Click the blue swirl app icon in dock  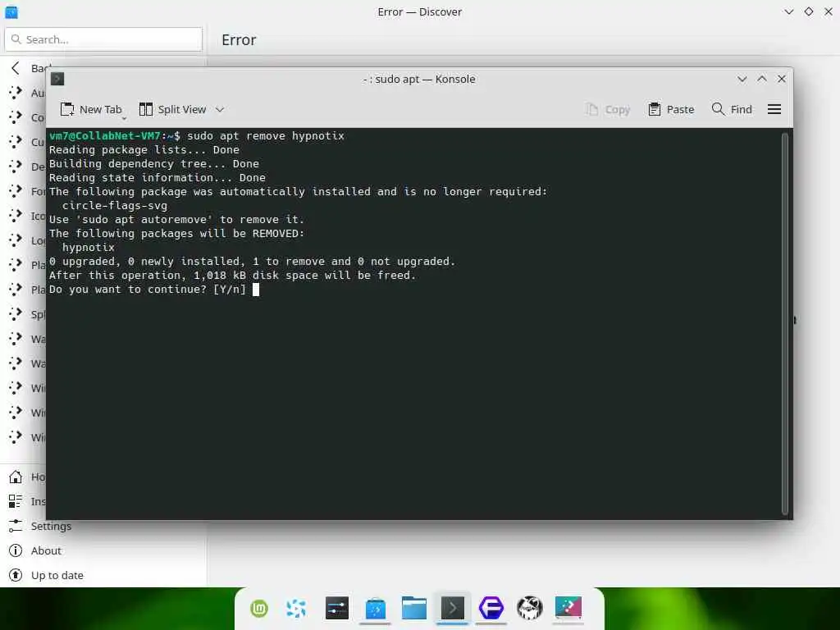pos(296,608)
